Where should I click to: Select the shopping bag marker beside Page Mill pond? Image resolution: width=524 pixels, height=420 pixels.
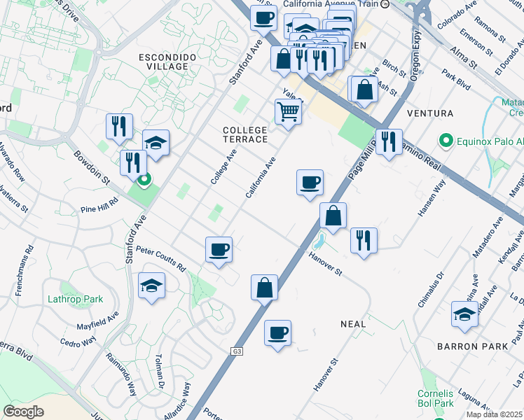pyautogui.click(x=333, y=216)
